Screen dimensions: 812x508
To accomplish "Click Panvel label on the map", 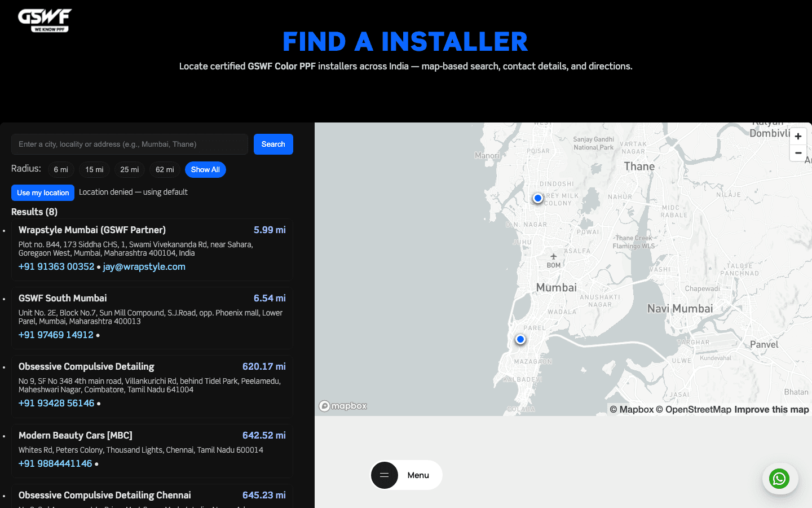I will pos(764,344).
